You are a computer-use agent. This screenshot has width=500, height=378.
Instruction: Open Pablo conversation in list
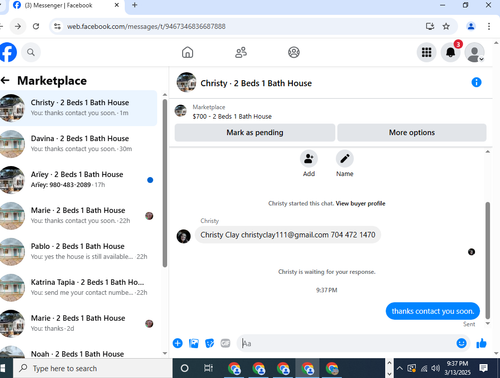coord(78,252)
